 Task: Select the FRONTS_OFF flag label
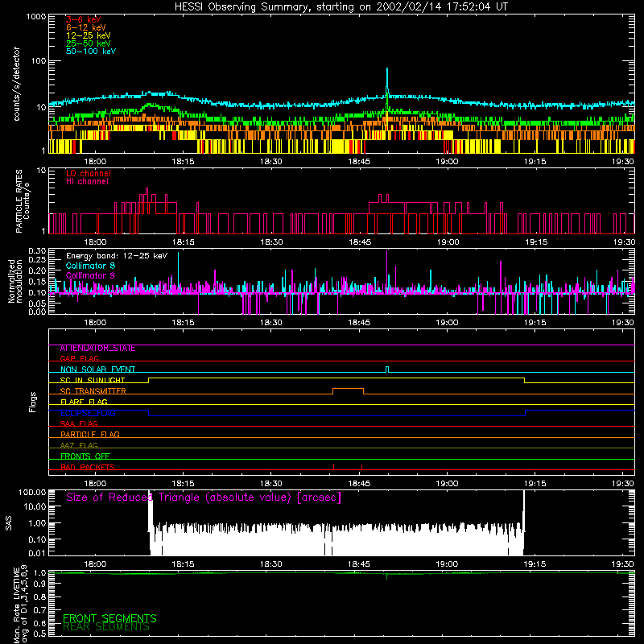point(85,456)
